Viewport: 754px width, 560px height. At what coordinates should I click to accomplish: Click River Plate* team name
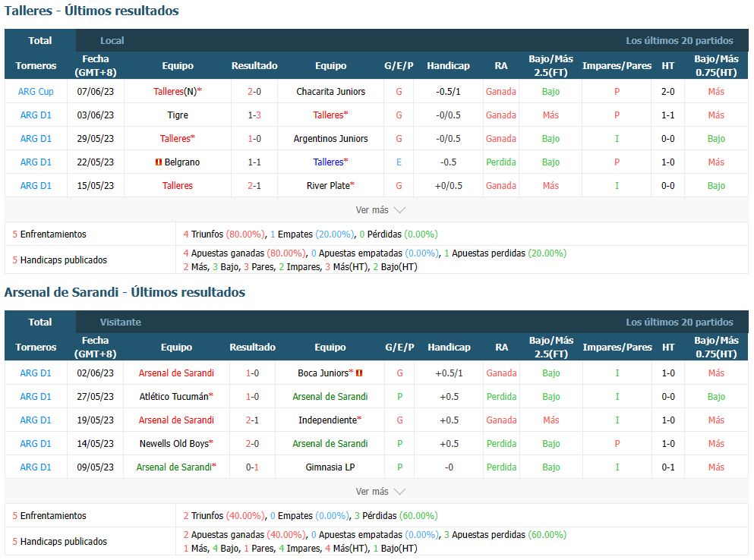[330, 186]
